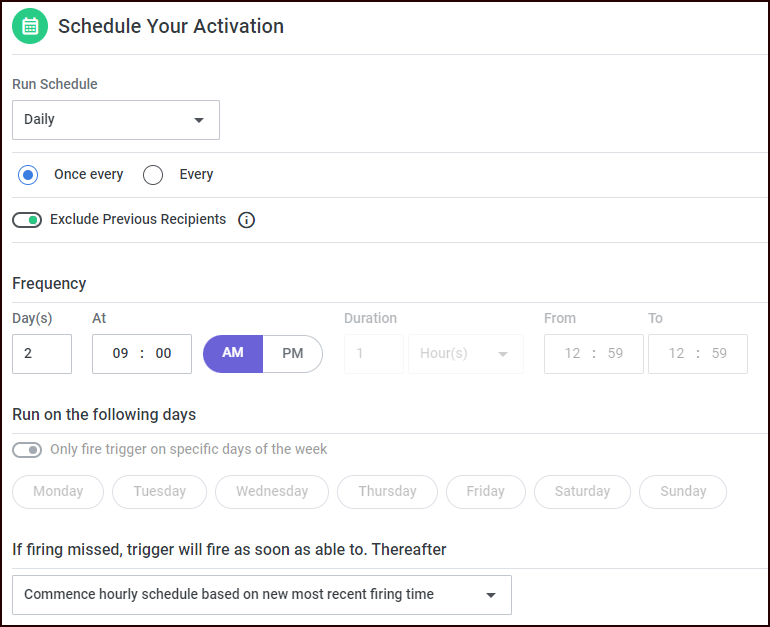Enable Only fire trigger on specific days toggle
This screenshot has width=770, height=627.
point(27,450)
